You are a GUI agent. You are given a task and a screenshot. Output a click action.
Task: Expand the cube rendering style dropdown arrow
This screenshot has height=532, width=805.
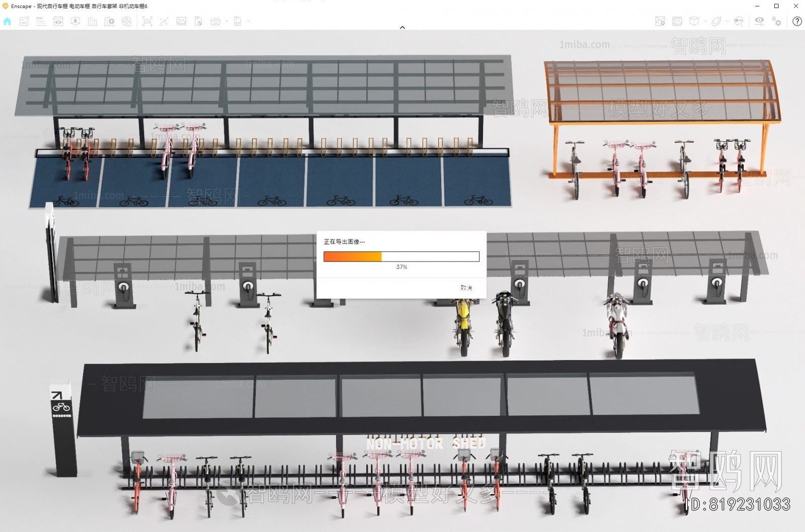click(705, 21)
